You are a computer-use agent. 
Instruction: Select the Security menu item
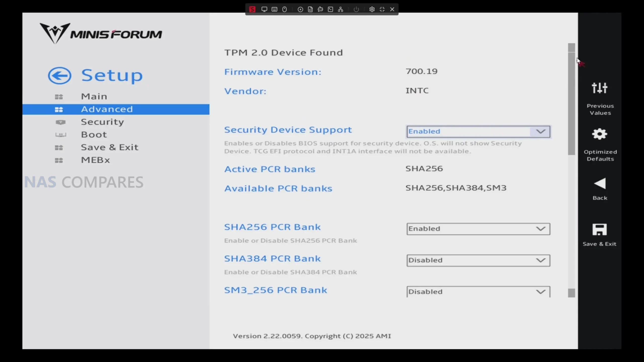[x=102, y=122]
